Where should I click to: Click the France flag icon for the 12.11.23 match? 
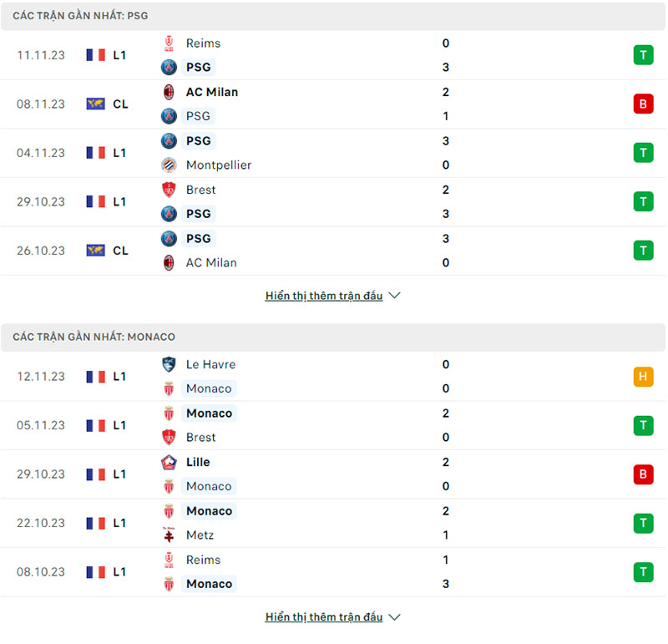coord(95,377)
